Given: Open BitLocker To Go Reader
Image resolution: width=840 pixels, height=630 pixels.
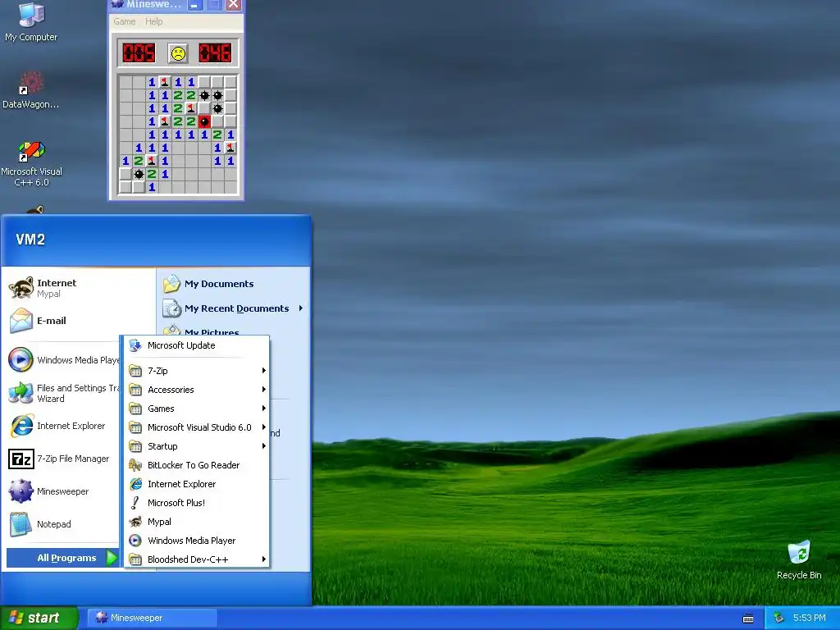Looking at the screenshot, I should (197, 465).
